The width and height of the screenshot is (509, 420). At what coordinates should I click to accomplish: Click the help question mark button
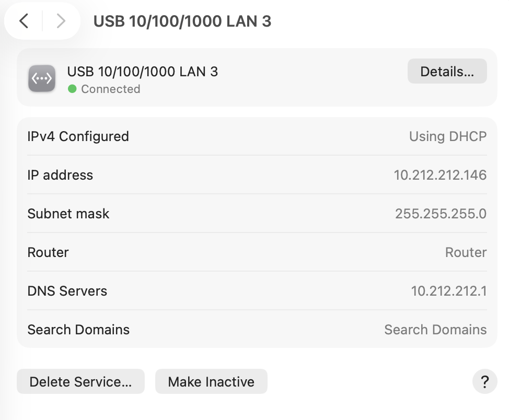point(484,382)
